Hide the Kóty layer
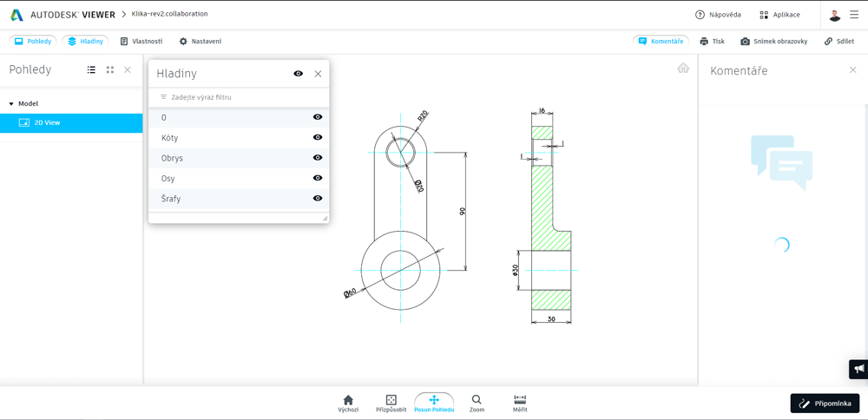This screenshot has height=420, width=868. pyautogui.click(x=318, y=137)
